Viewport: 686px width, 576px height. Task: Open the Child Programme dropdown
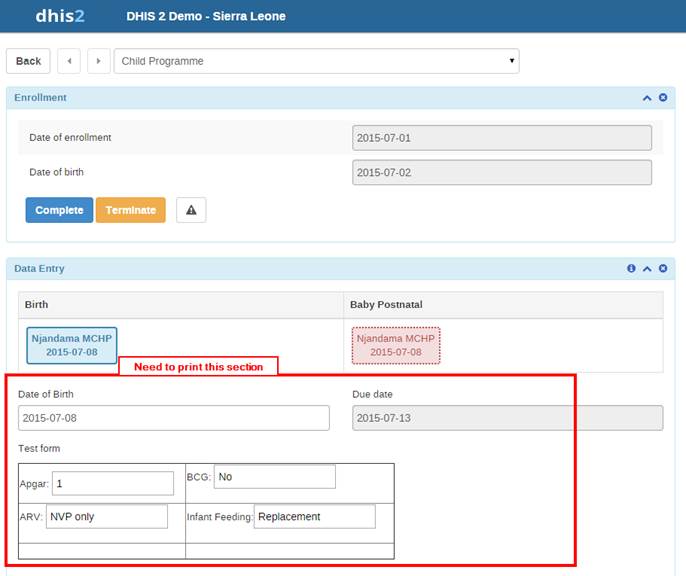tap(316, 61)
